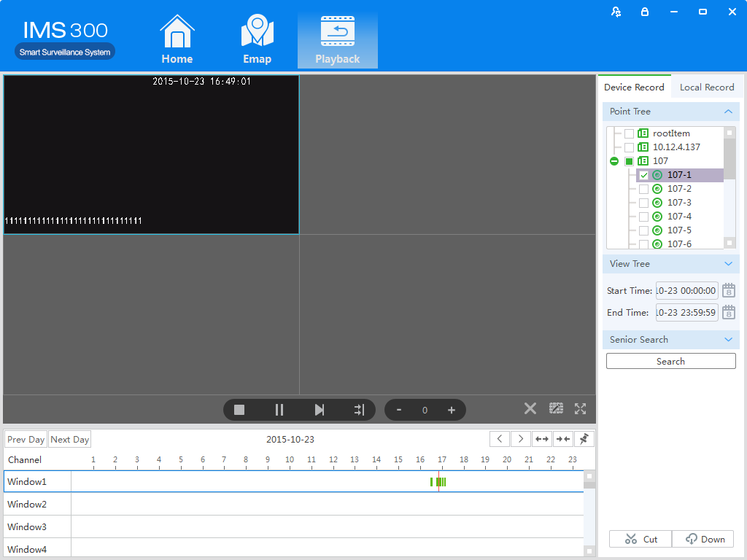Click the step forward frame icon
This screenshot has height=560, width=747.
pos(319,410)
